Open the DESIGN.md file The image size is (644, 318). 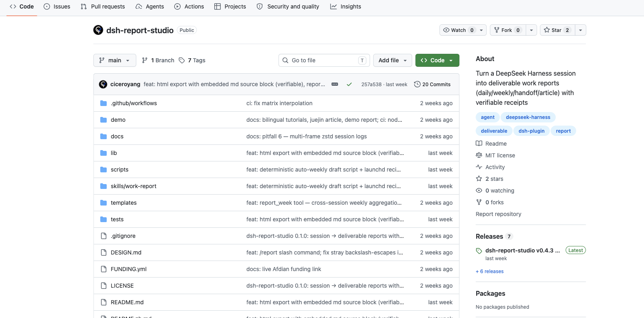point(126,252)
